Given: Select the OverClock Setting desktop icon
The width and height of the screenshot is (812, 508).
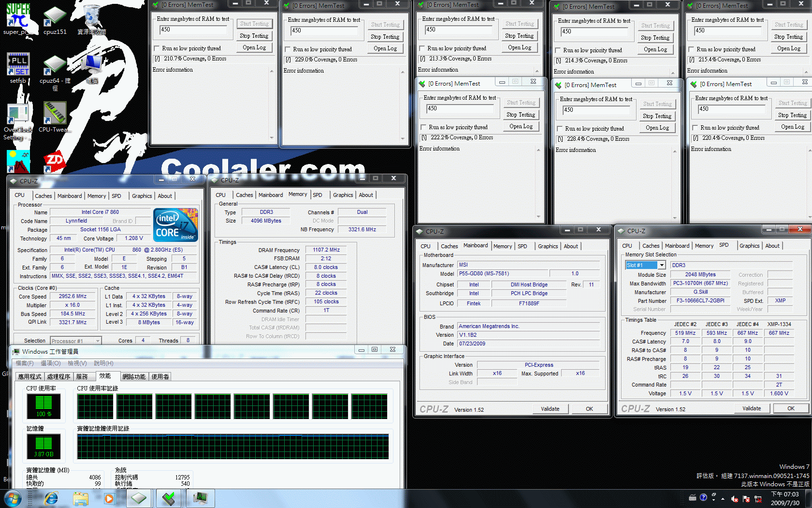Looking at the screenshot, I should (x=18, y=121).
